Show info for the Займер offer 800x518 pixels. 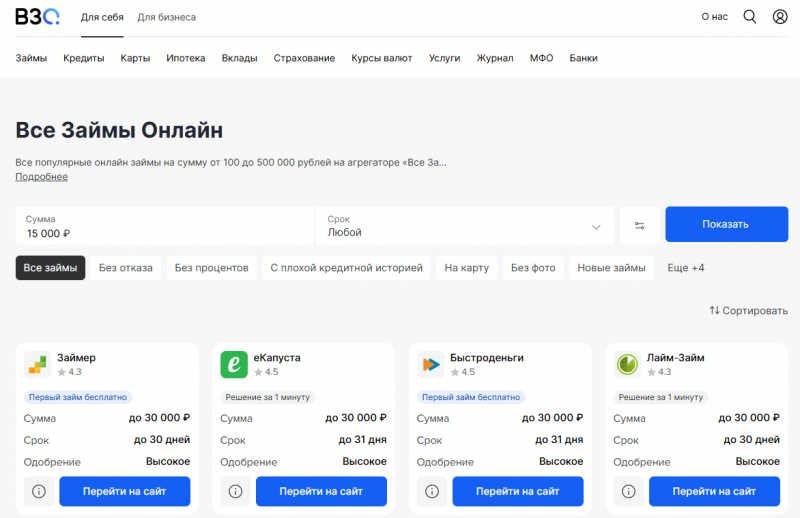[39, 491]
